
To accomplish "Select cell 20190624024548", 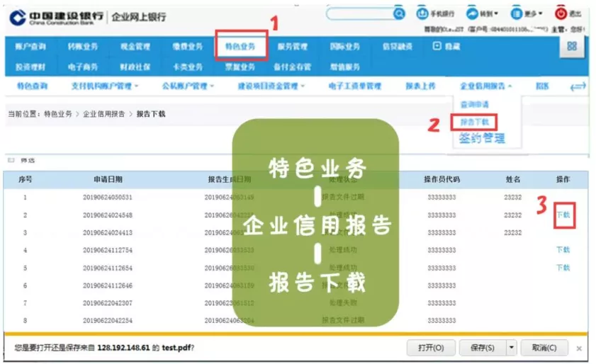I will coord(108,215).
